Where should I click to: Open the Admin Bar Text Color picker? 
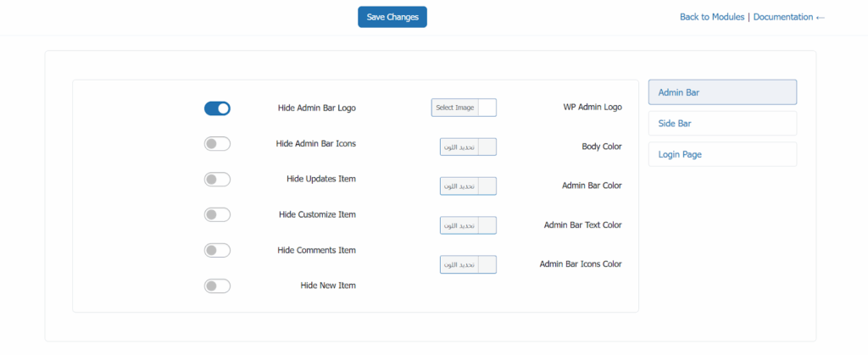click(468, 225)
